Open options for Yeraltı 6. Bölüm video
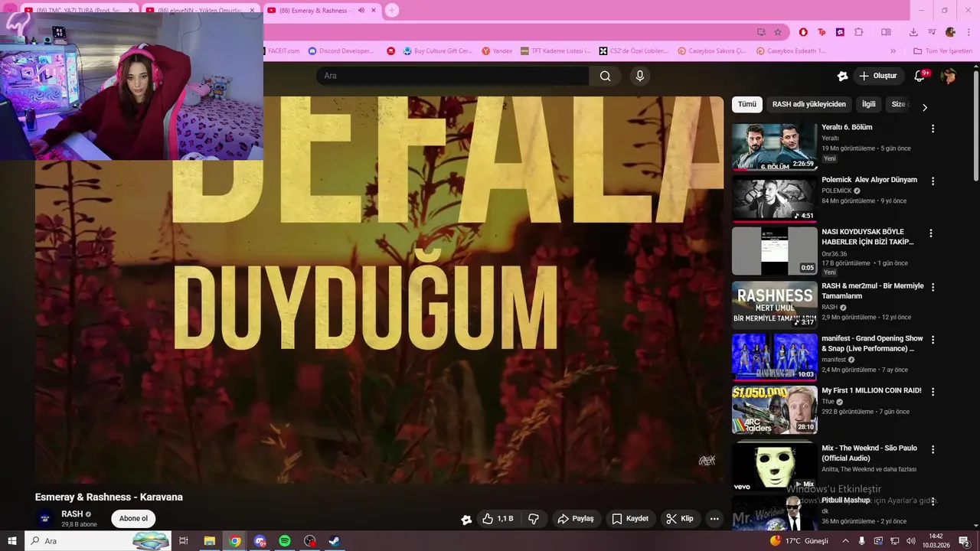The height and width of the screenshot is (551, 980). (x=933, y=129)
